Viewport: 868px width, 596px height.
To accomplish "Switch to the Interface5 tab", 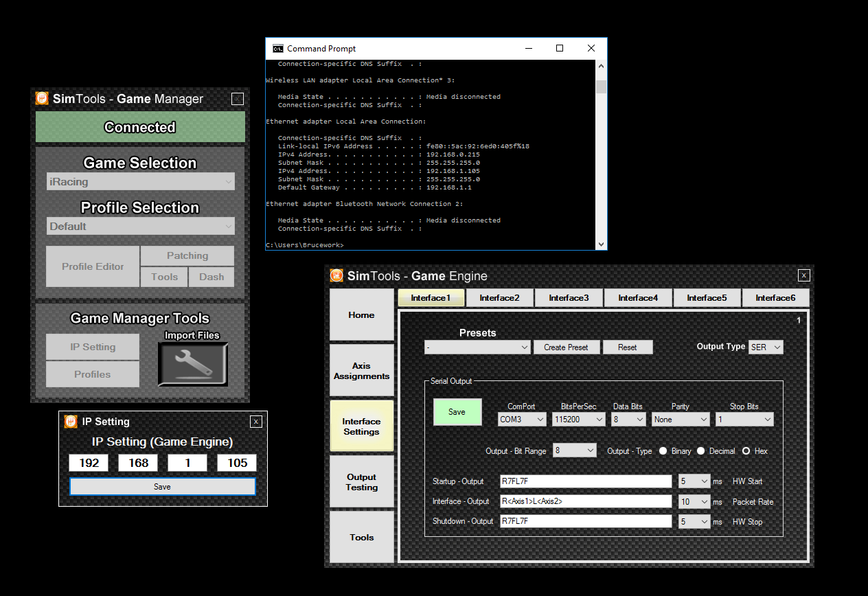I will pyautogui.click(x=707, y=298).
